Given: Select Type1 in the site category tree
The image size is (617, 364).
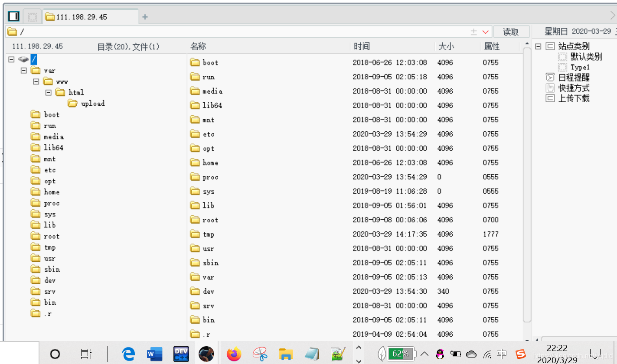Looking at the screenshot, I should tap(580, 67).
